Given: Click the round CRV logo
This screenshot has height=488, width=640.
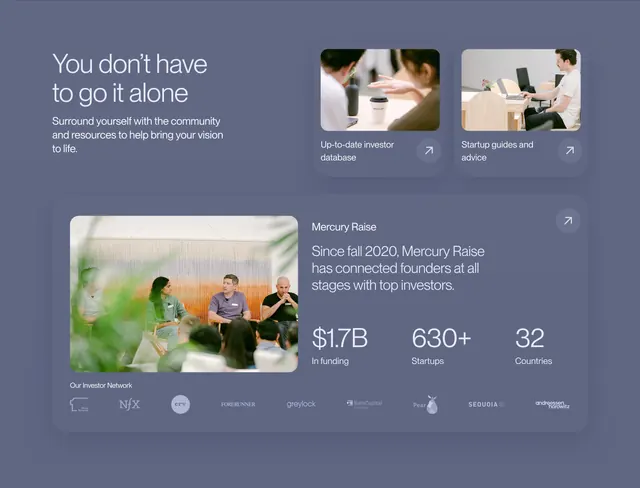Looking at the screenshot, I should click(x=180, y=404).
